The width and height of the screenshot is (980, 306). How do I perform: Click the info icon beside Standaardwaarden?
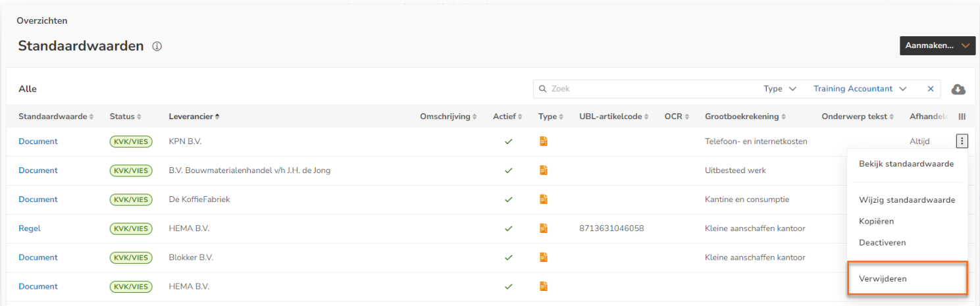tap(157, 47)
